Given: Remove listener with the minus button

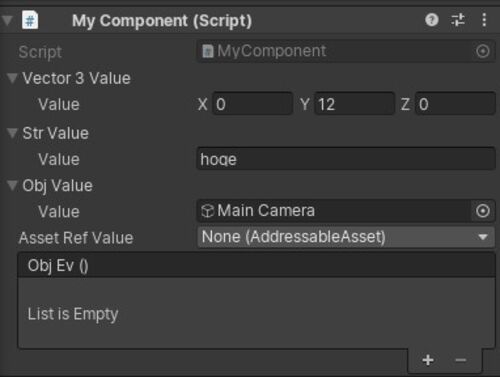Looking at the screenshot, I should point(461,360).
